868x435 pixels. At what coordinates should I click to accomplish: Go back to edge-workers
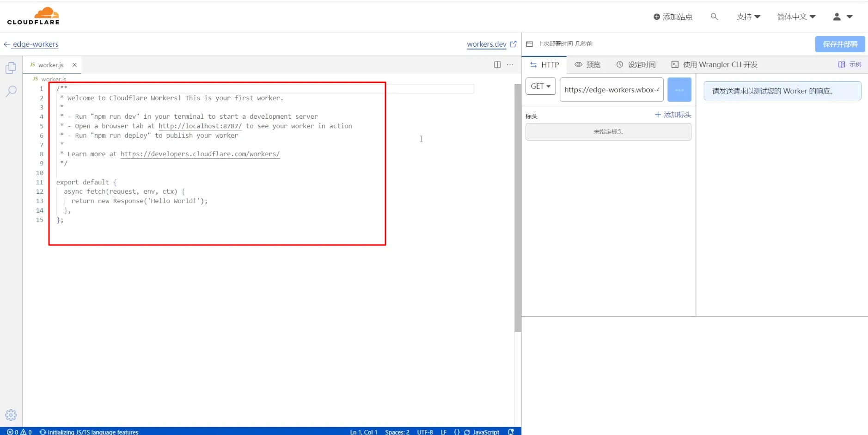(x=31, y=44)
